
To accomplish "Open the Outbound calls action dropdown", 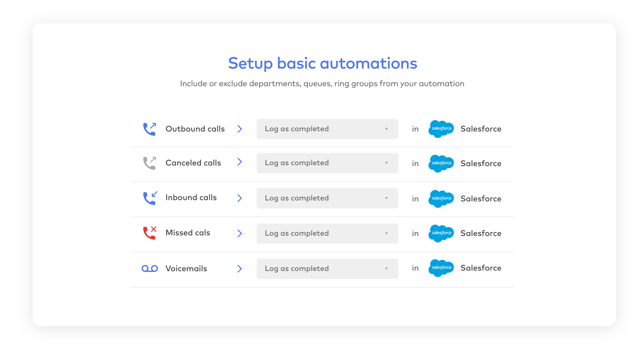I will click(327, 129).
